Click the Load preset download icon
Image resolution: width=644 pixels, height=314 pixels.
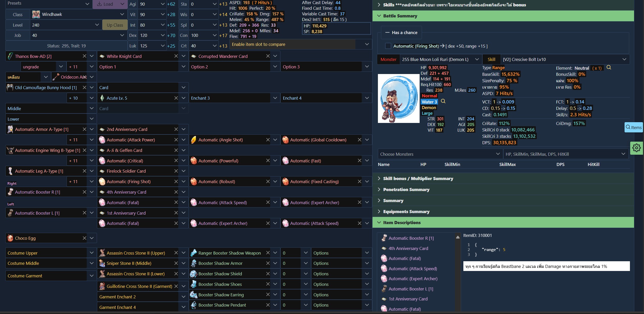[100, 4]
